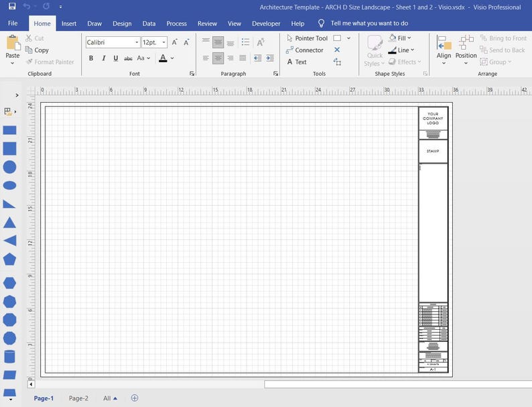The height and width of the screenshot is (407, 532).
Task: Toggle align top paragraph option
Action: click(206, 42)
